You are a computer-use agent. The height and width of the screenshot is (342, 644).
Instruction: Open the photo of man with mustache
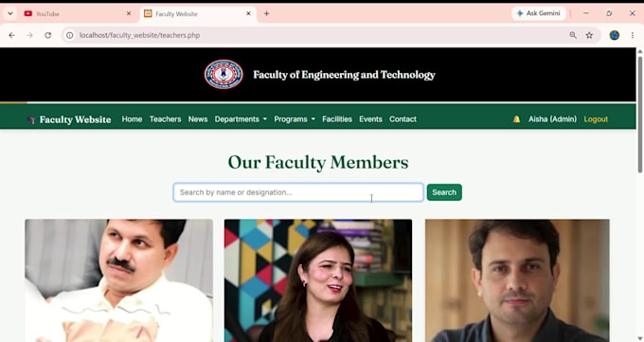pyautogui.click(x=118, y=280)
